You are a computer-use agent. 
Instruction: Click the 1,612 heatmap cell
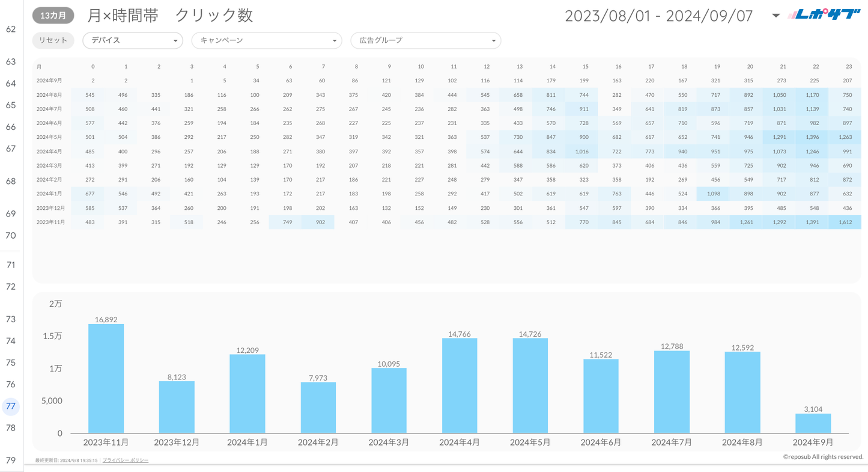click(x=845, y=222)
